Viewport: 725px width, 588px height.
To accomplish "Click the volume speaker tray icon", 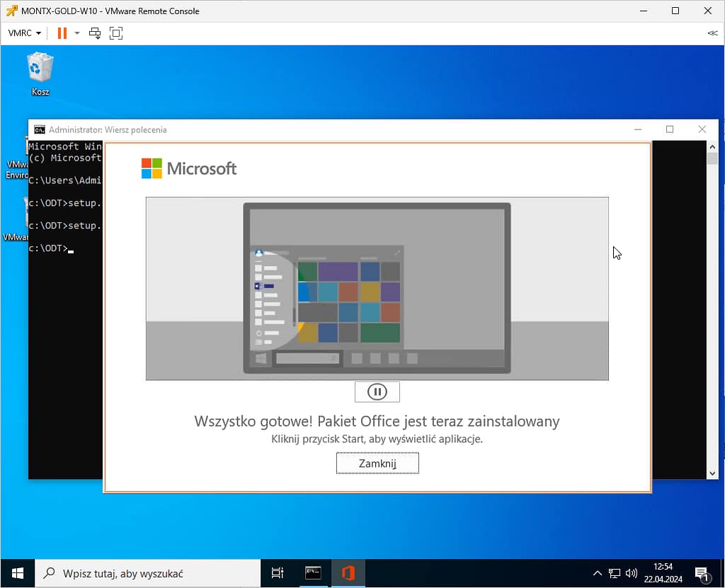I will 632,573.
